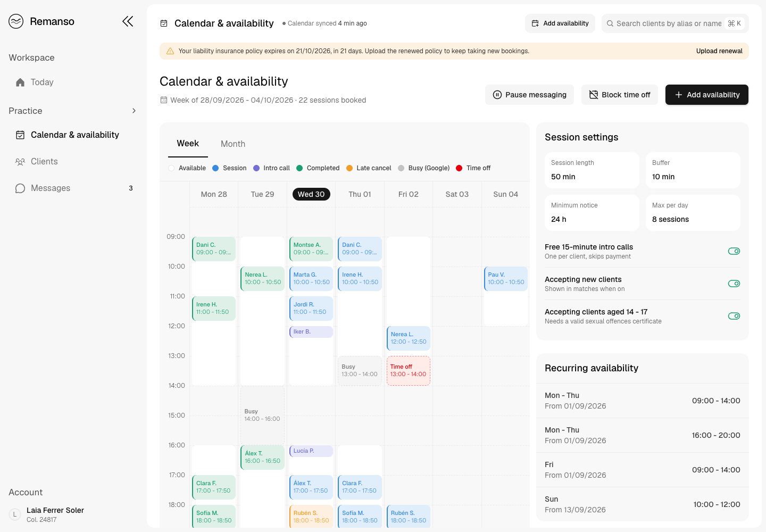The width and height of the screenshot is (766, 532).
Task: Click the user avatar labeled L
Action: point(15,514)
